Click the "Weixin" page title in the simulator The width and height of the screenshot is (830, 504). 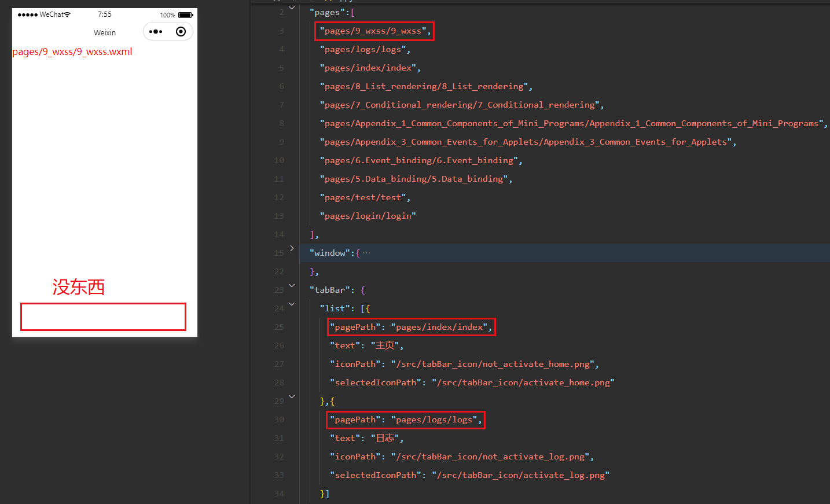(105, 32)
